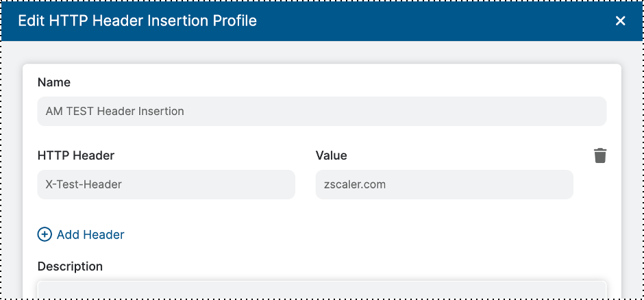Click the empty right end of Value field
The width and height of the screenshot is (644, 300).
pyautogui.click(x=534, y=184)
